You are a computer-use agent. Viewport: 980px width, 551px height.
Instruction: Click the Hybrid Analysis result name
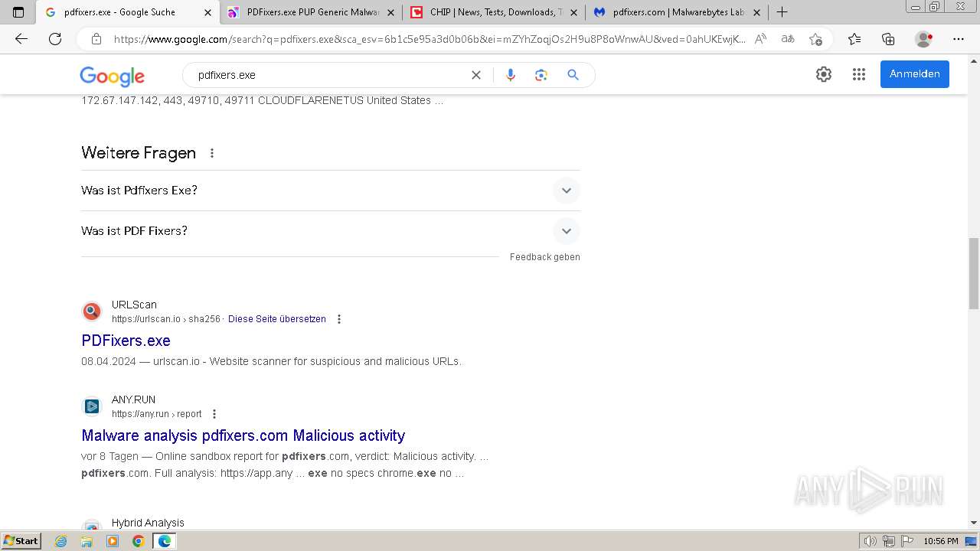pos(148,523)
